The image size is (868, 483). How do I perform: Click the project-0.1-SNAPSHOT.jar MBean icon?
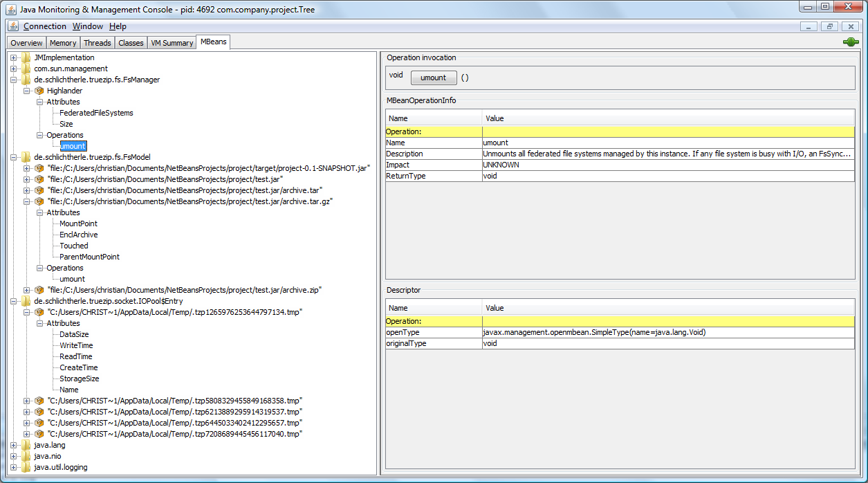[39, 168]
